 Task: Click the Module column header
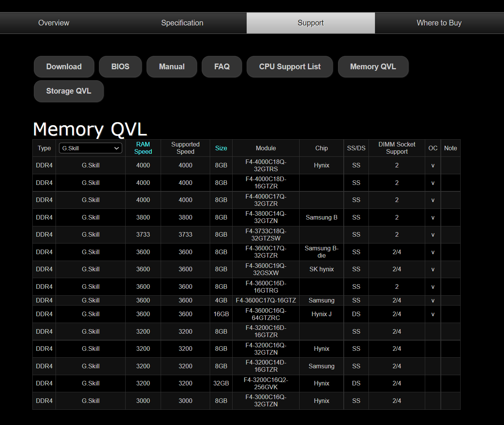pyautogui.click(x=266, y=148)
